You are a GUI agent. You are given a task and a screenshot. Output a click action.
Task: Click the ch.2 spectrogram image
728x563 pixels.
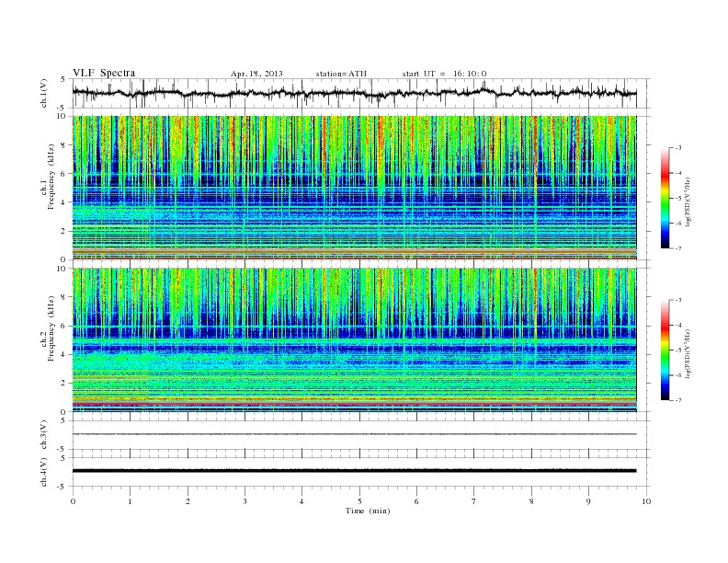pyautogui.click(x=354, y=339)
